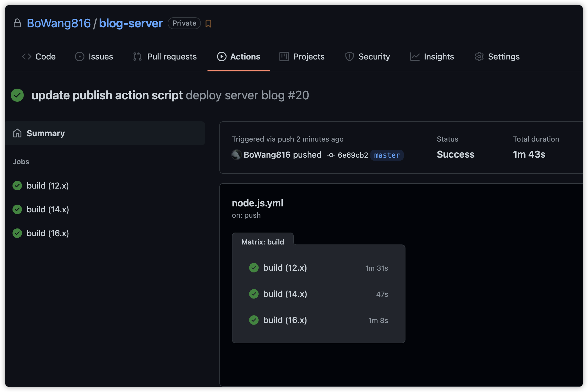Click the '1m 8s' duration text
Image resolution: width=588 pixels, height=392 pixels.
pyautogui.click(x=378, y=320)
